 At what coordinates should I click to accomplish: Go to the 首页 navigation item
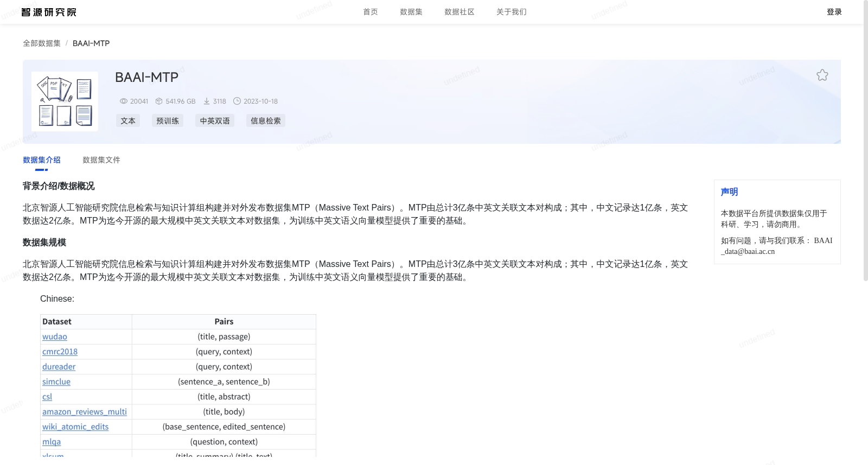pos(371,12)
